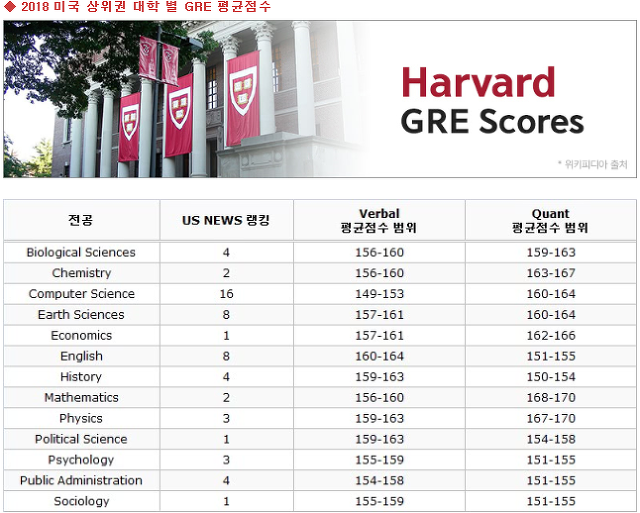Select the Earth Sciences row label

(81, 315)
